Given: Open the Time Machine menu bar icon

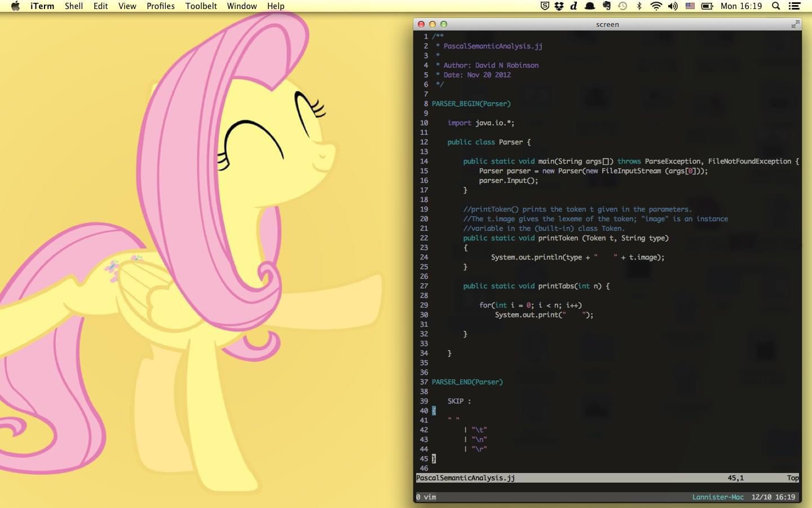Looking at the screenshot, I should click(623, 6).
